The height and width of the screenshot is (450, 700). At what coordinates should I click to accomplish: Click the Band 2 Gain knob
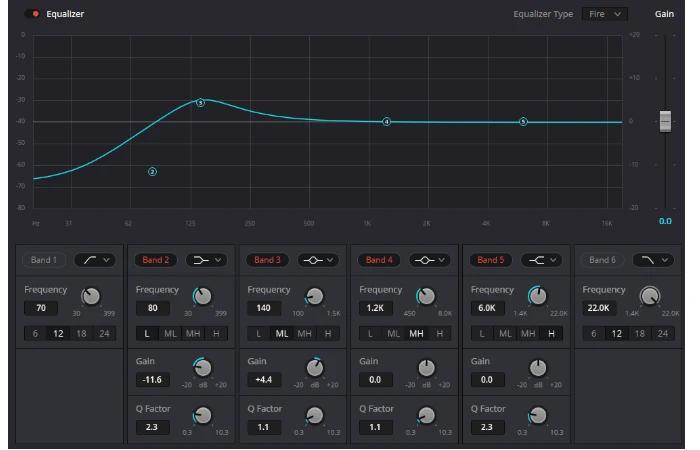203,368
